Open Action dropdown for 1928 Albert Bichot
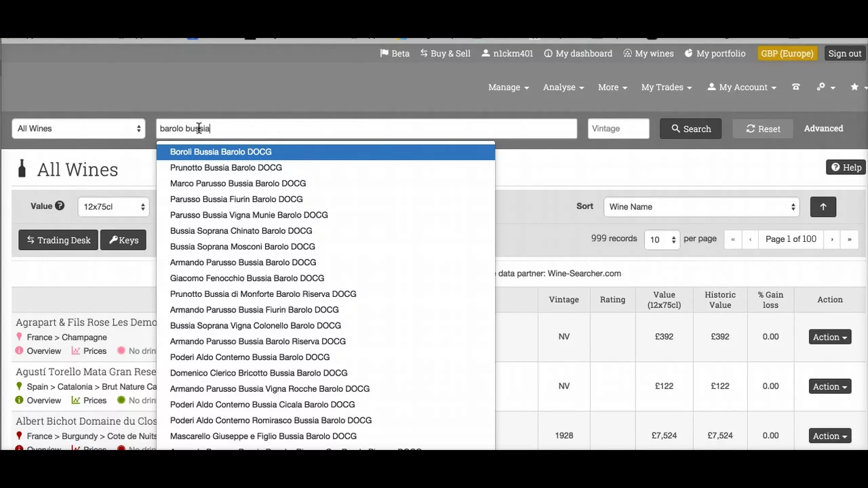Screen dimensions: 868x488 pyautogui.click(x=830, y=436)
